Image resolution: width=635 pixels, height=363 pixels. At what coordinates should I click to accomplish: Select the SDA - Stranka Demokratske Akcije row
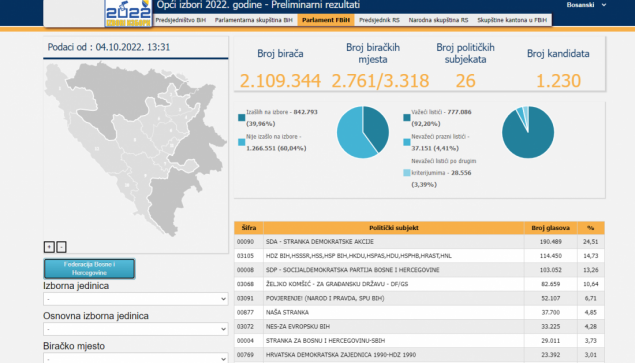click(x=419, y=241)
